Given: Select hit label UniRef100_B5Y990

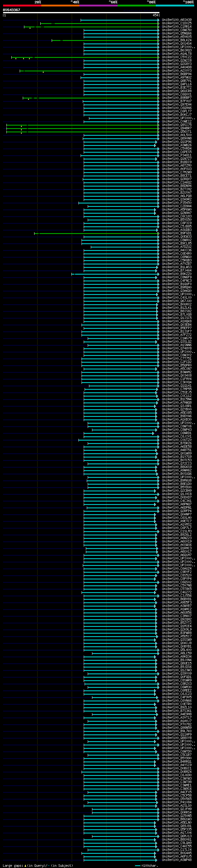Looking at the screenshot, I should coord(177,758).
